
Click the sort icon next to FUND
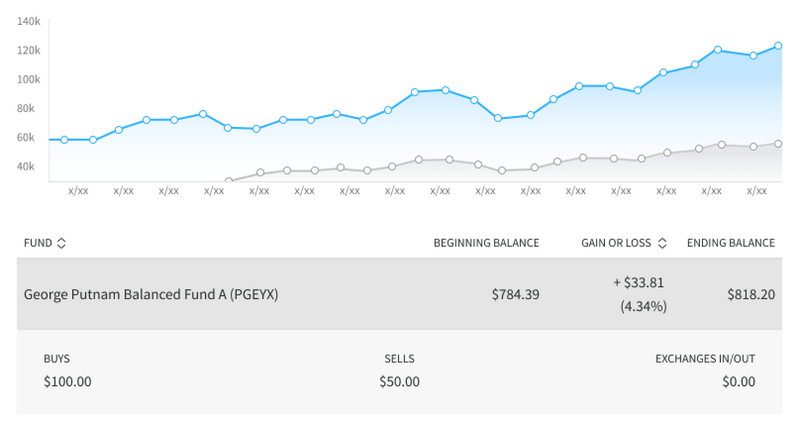point(62,243)
